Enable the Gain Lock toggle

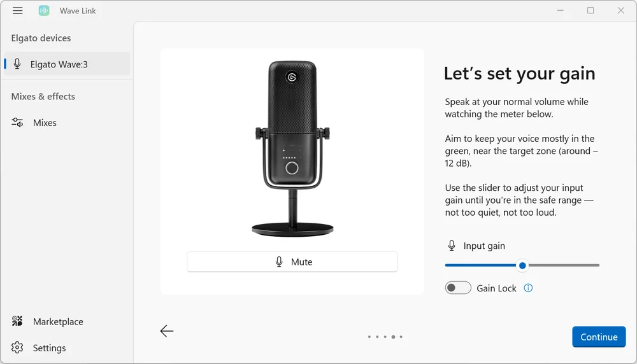[x=458, y=288]
